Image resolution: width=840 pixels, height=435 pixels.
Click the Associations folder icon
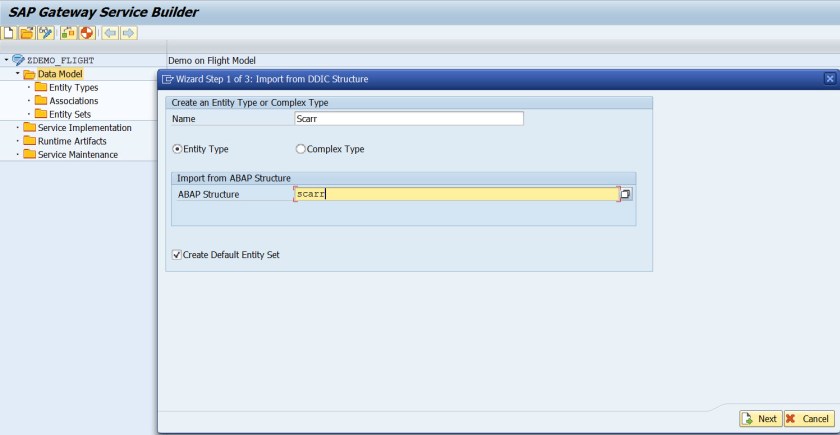tap(41, 100)
